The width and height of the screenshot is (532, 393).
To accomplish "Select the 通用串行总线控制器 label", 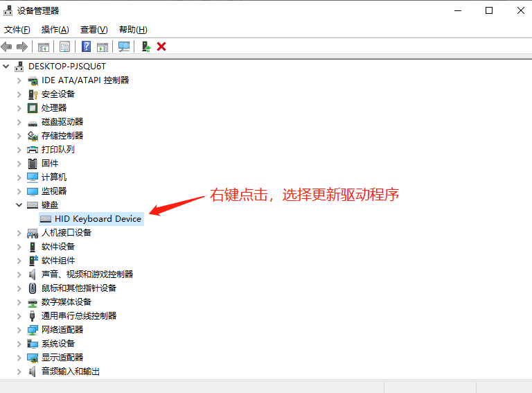I will pyautogui.click(x=79, y=316).
